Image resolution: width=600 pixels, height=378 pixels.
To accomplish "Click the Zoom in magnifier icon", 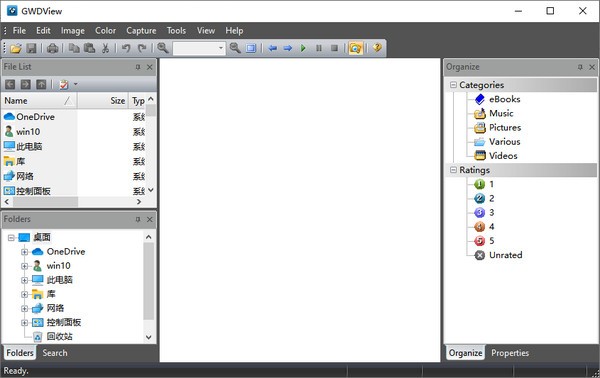I will pyautogui.click(x=163, y=48).
